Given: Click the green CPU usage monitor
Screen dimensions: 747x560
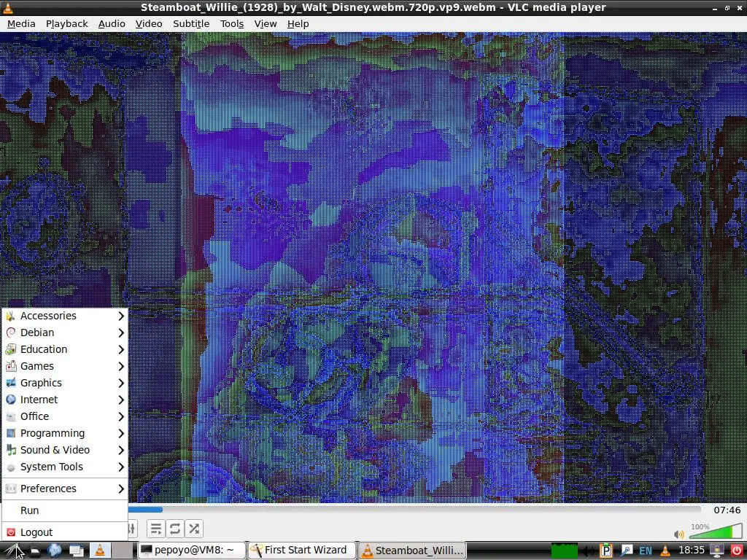Looking at the screenshot, I should pyautogui.click(x=565, y=550).
